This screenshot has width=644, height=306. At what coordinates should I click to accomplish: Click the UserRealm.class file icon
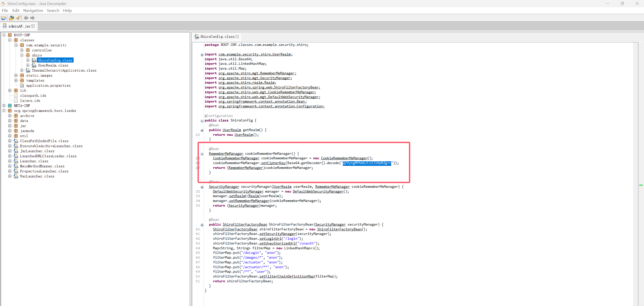[34, 66]
